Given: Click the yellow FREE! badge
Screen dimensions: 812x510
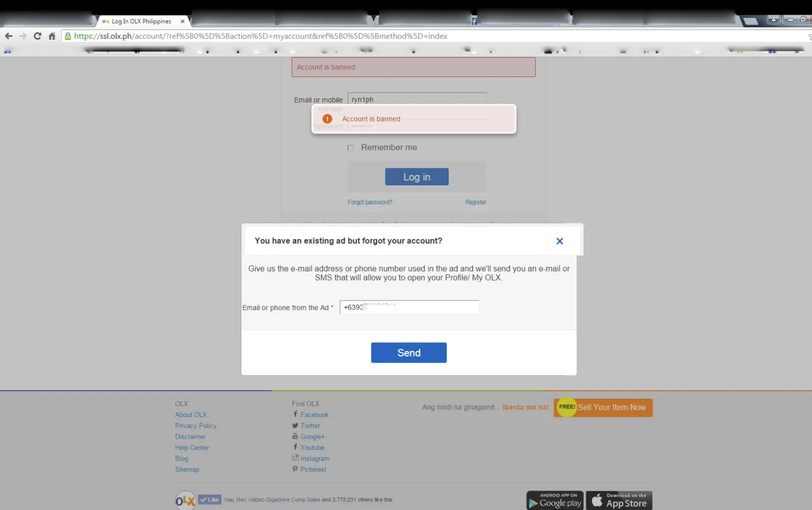Looking at the screenshot, I should tap(567, 407).
